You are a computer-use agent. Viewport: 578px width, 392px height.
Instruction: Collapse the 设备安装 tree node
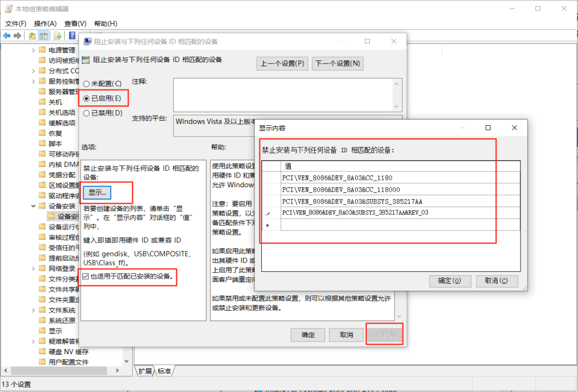pos(33,206)
